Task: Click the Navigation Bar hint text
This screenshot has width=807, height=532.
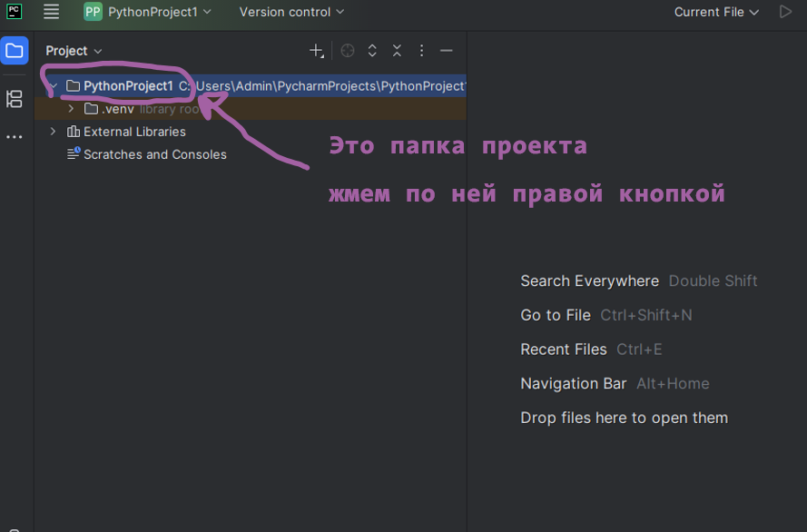Action: tap(574, 383)
